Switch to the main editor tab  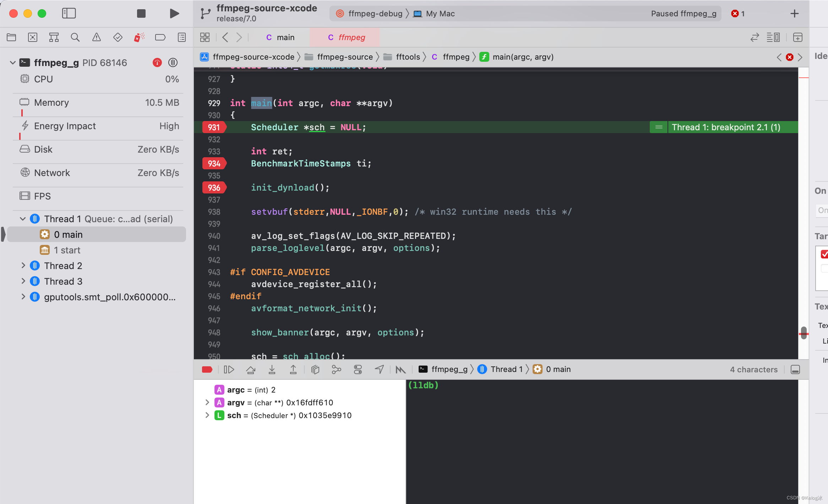[281, 37]
